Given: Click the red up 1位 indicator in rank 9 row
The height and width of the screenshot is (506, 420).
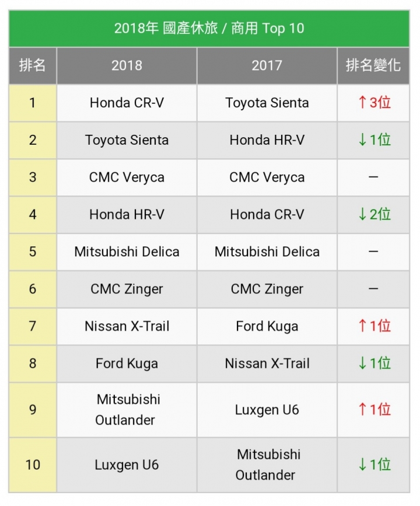Looking at the screenshot, I should [x=374, y=410].
